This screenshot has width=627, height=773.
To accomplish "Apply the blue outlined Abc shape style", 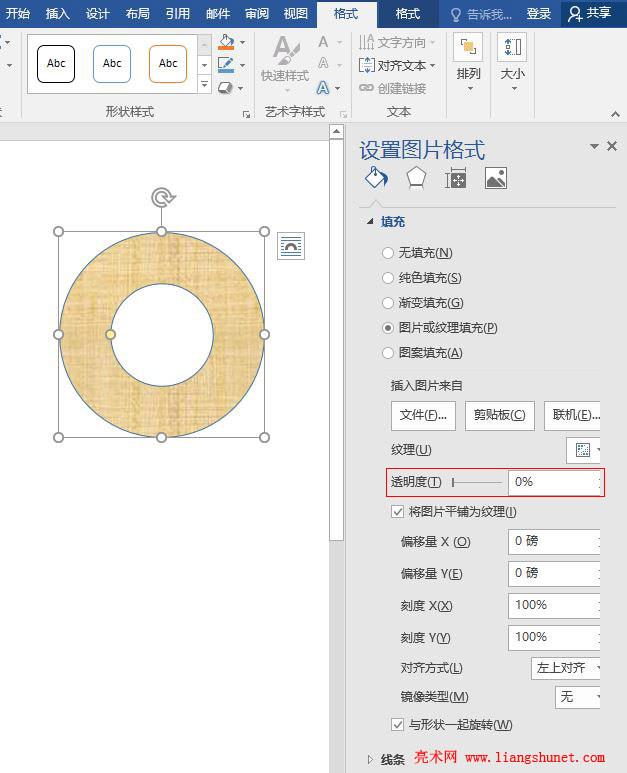I will pos(112,64).
